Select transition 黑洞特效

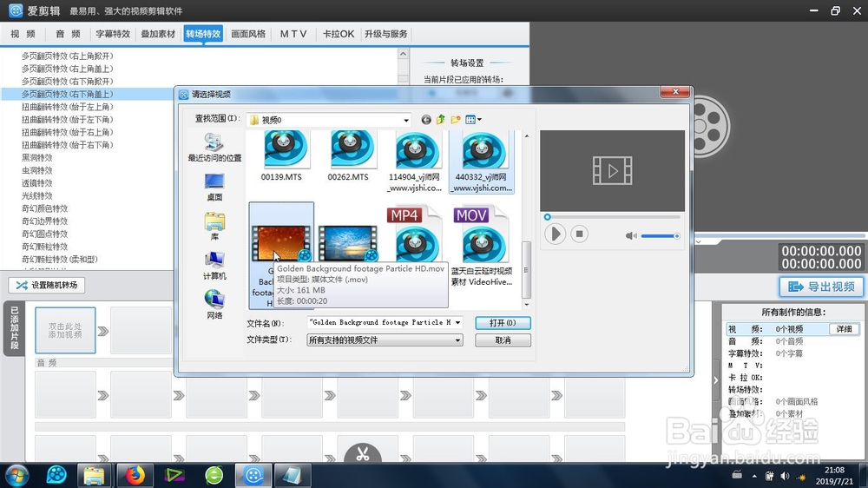pos(37,158)
